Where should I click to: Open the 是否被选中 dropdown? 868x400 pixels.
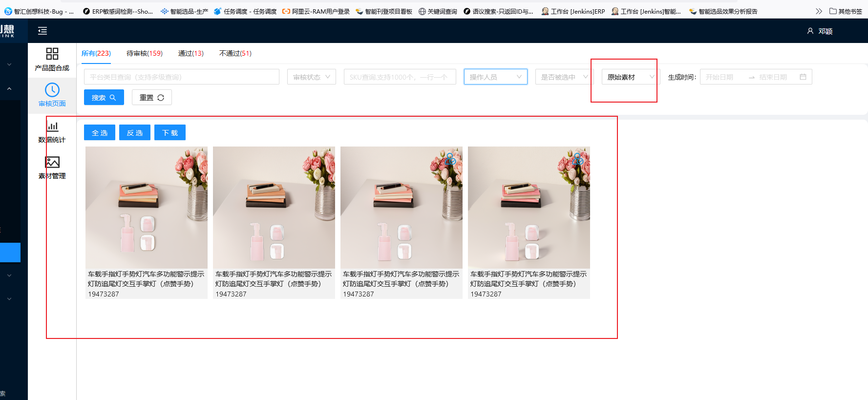pos(565,77)
